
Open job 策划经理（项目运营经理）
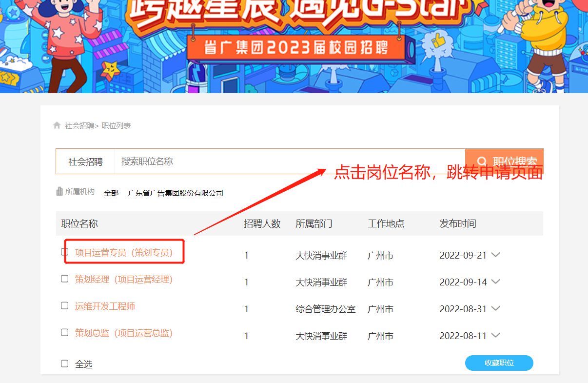(124, 280)
